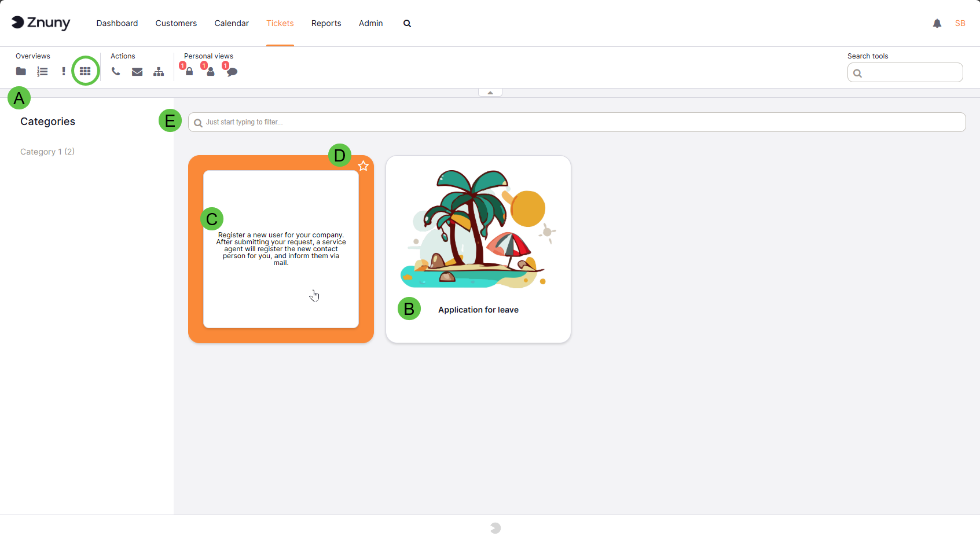
Task: Create a new phone ticket
Action: (x=116, y=71)
